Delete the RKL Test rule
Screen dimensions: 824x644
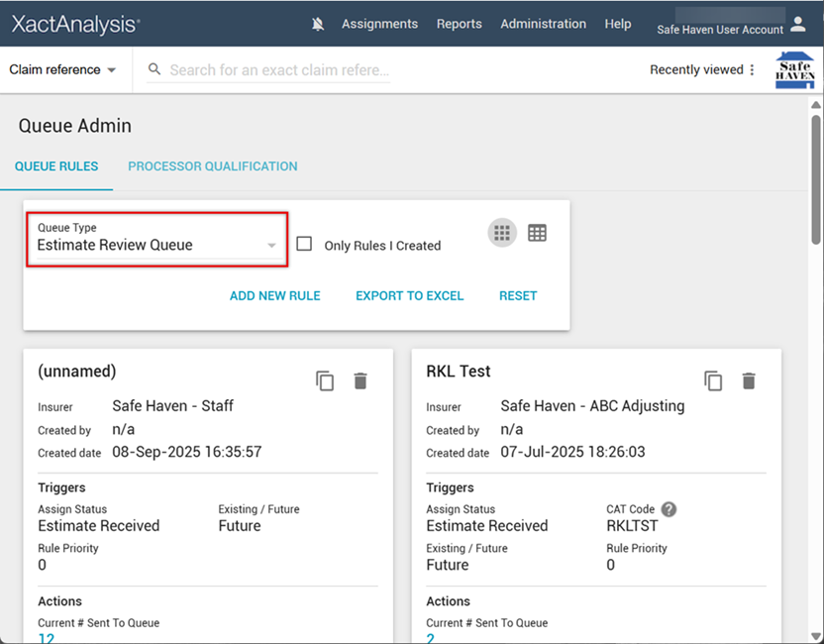pos(749,381)
